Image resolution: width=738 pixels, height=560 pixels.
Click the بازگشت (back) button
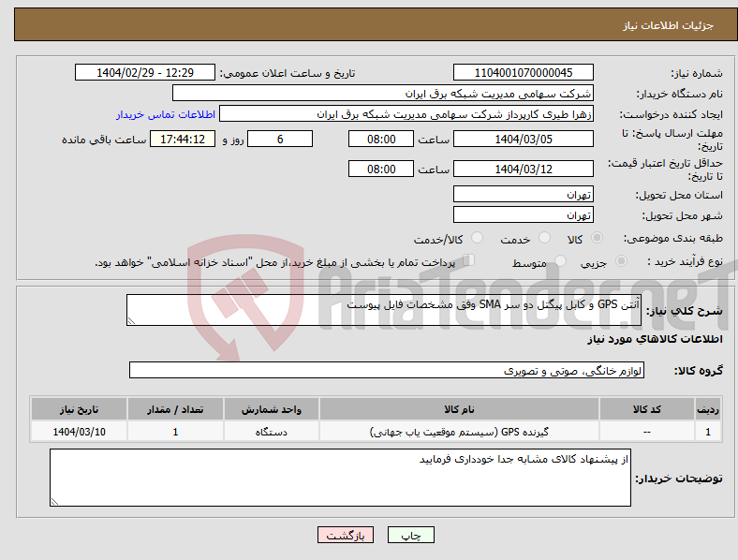346,535
